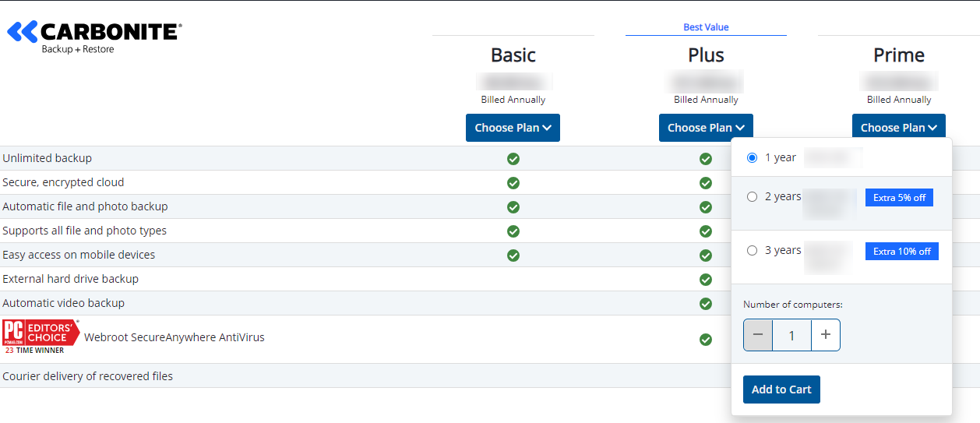The width and height of the screenshot is (980, 423).
Task: Collapse Choose Plan dropdown under Prime
Action: coord(898,128)
